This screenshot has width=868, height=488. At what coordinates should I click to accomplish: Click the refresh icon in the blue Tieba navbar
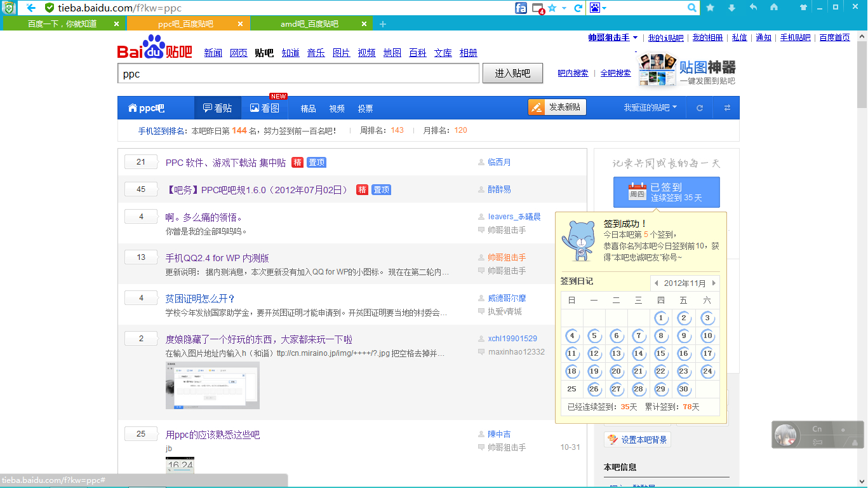(700, 108)
